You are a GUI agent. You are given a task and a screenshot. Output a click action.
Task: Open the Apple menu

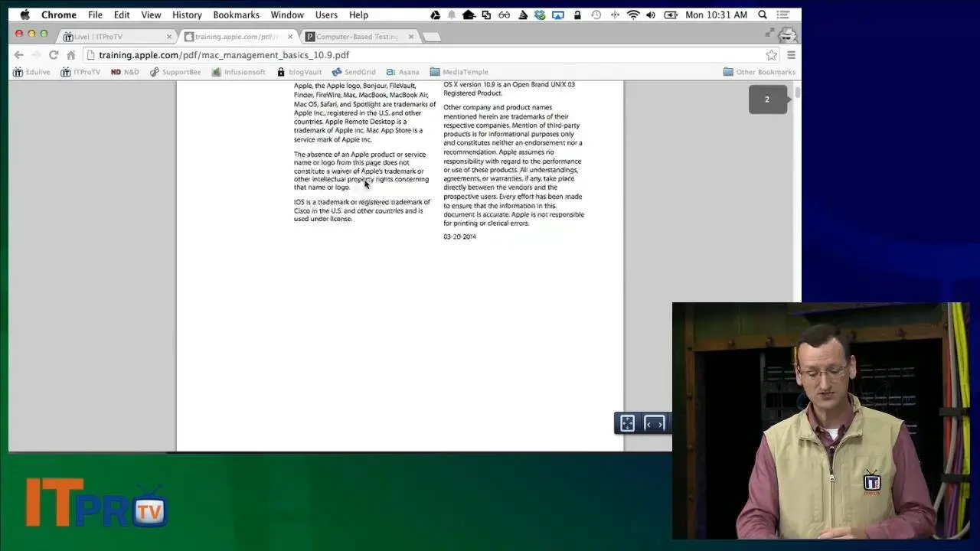24,15
